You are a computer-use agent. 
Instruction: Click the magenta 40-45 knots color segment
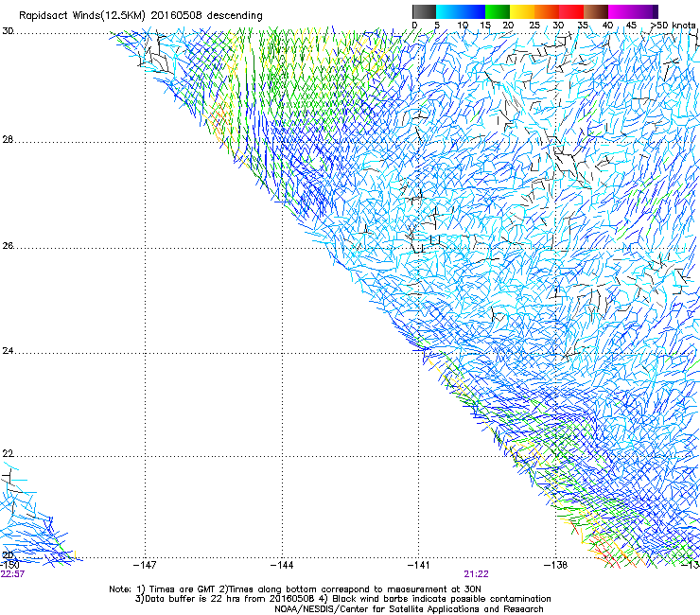coord(621,11)
